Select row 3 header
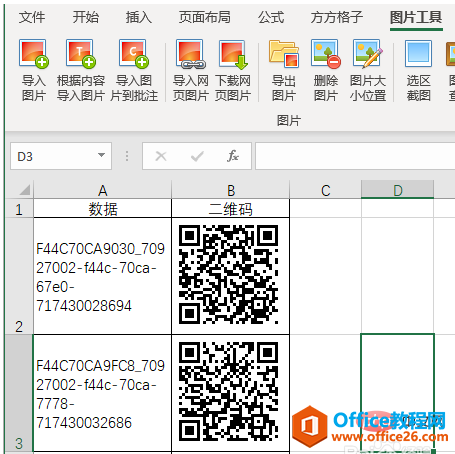455x454 pixels. pyautogui.click(x=19, y=393)
